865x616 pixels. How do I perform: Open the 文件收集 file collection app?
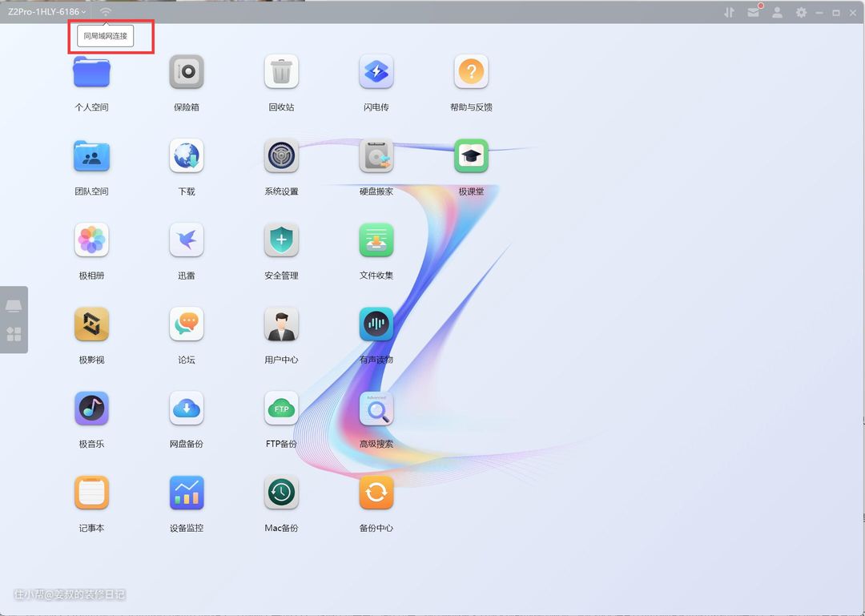coord(376,240)
